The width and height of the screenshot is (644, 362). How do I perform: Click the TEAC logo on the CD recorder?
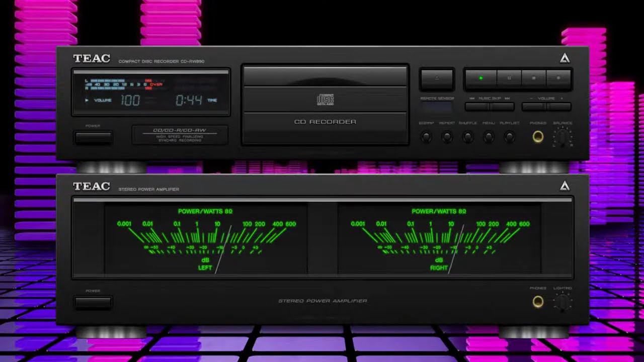pos(91,58)
